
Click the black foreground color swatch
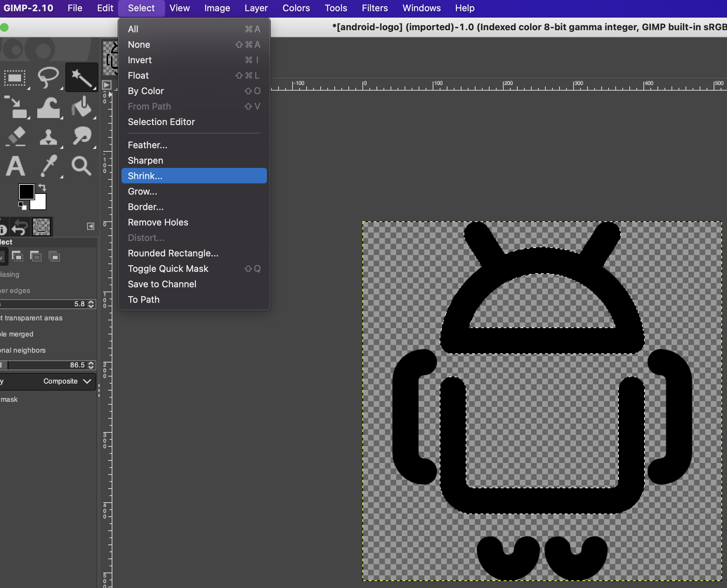tap(26, 192)
